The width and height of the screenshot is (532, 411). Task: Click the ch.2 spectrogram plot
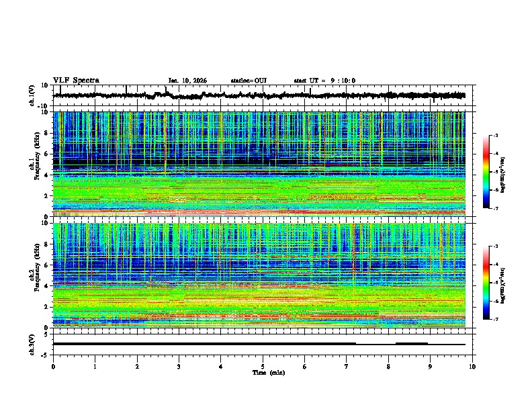pos(259,275)
